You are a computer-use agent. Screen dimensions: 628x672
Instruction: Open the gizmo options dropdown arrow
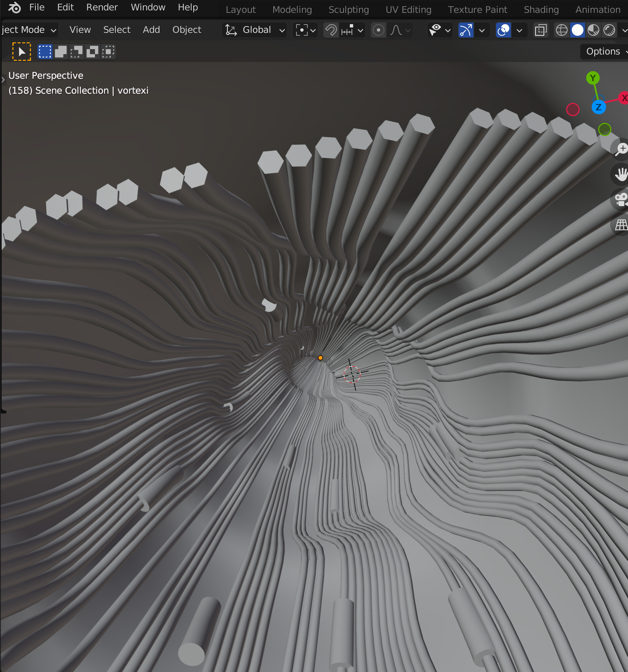point(482,30)
